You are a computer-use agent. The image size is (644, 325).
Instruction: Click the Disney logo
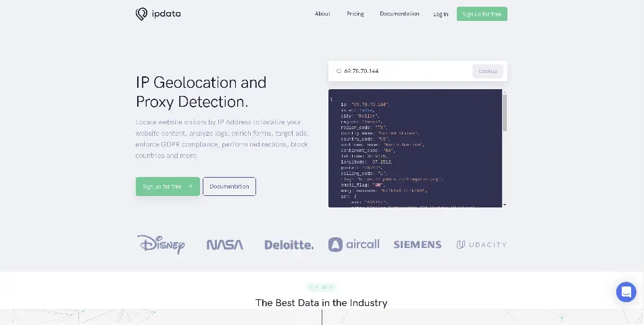click(x=161, y=245)
